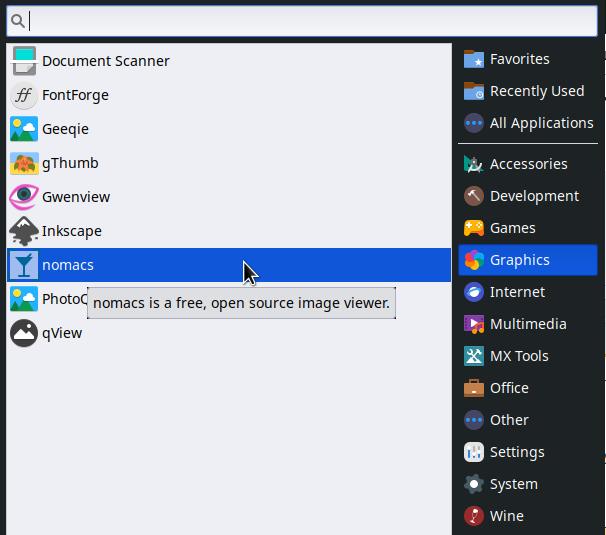Click the qView mountain icon
The width and height of the screenshot is (606, 535).
coord(24,333)
